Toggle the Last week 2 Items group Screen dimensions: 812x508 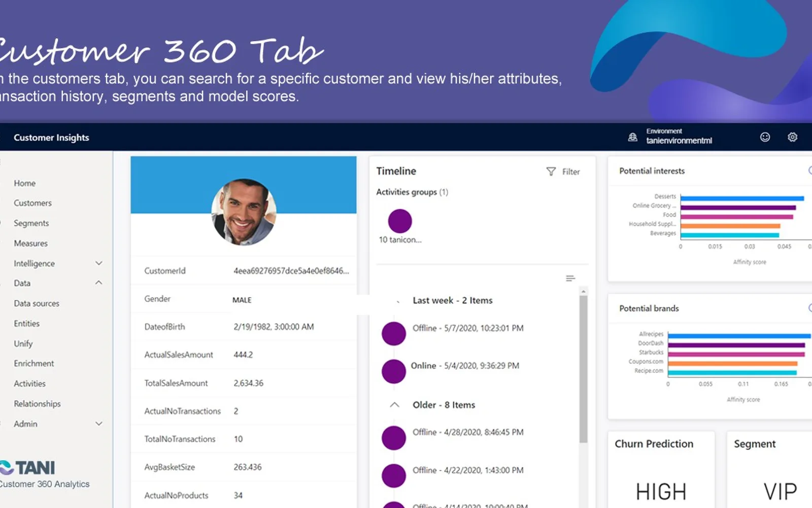tap(398, 301)
